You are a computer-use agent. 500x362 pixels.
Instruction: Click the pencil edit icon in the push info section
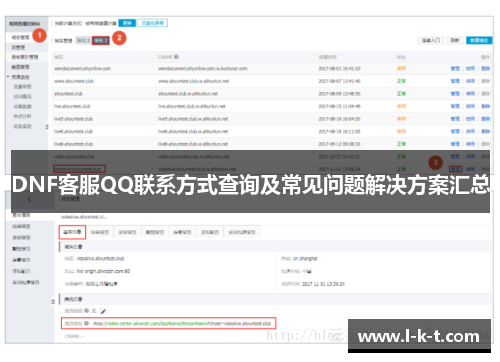pos(103,311)
